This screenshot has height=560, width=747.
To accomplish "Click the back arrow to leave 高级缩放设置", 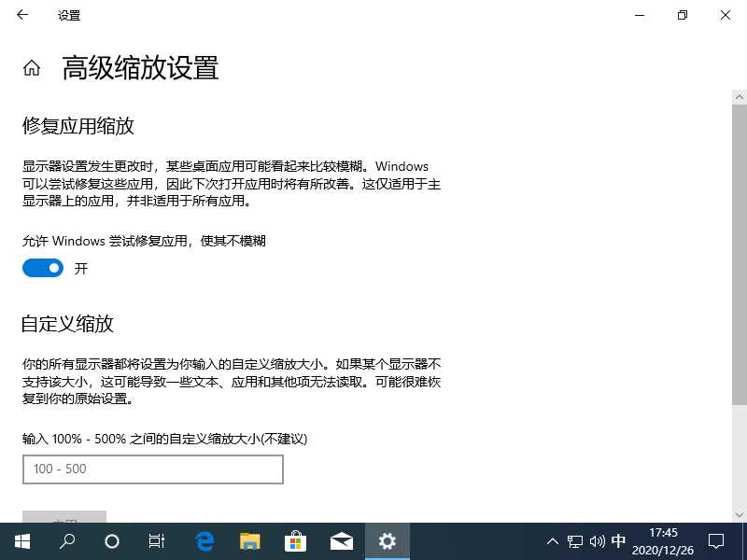I will click(x=21, y=15).
